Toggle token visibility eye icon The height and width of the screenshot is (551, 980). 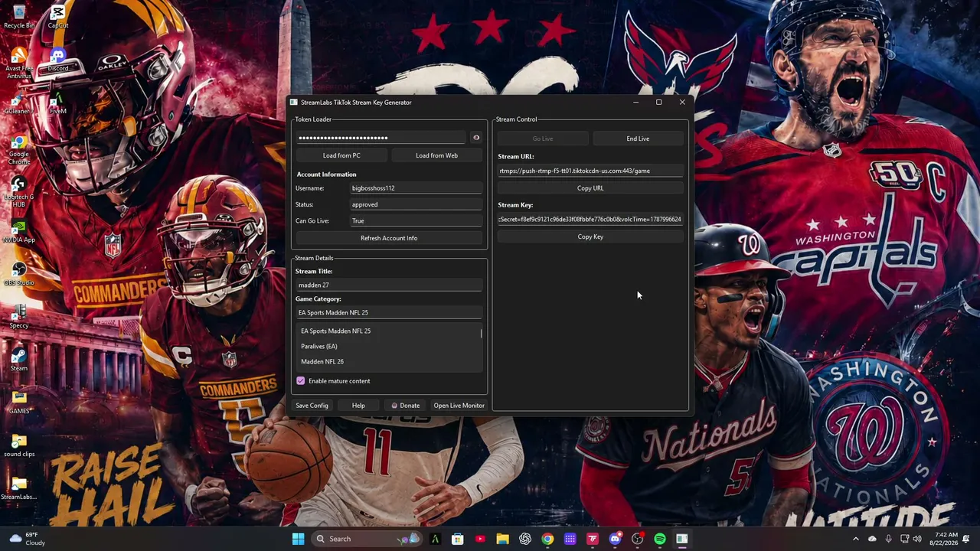coord(476,138)
